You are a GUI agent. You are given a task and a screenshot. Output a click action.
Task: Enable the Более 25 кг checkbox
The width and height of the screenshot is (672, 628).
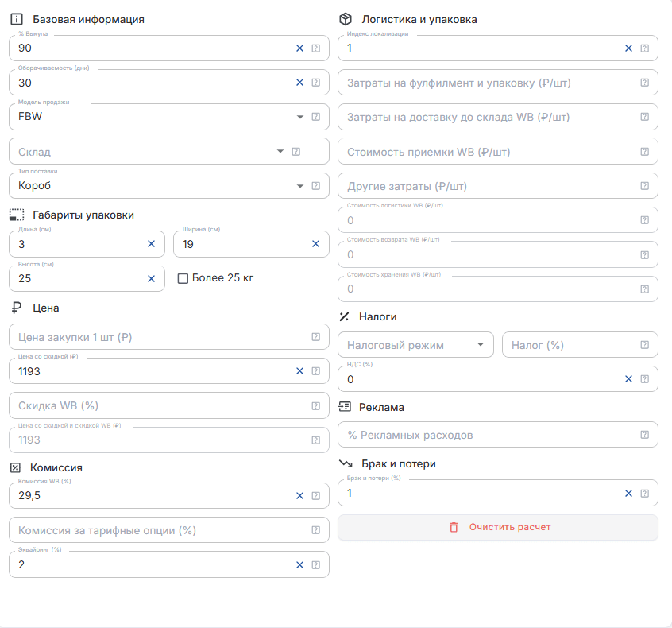coord(183,278)
